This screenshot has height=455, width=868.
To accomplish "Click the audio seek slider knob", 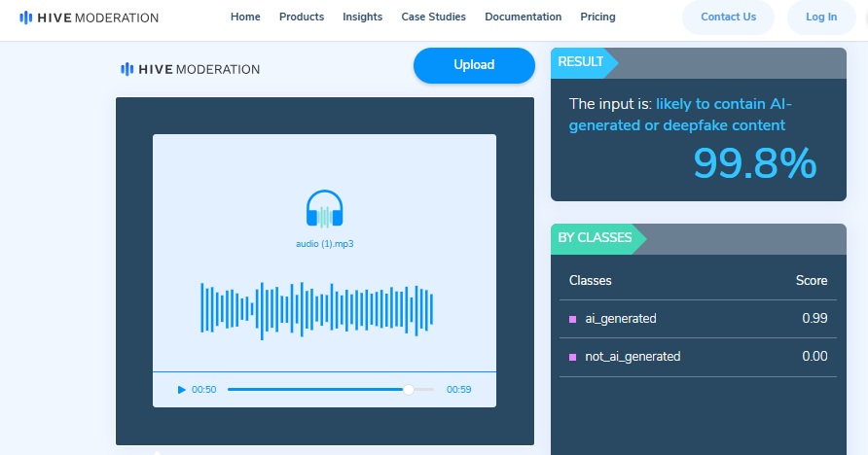I will [x=409, y=390].
